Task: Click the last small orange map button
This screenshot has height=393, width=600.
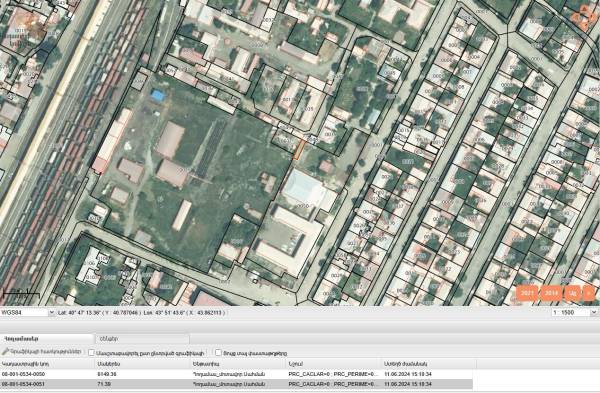Action: [589, 293]
